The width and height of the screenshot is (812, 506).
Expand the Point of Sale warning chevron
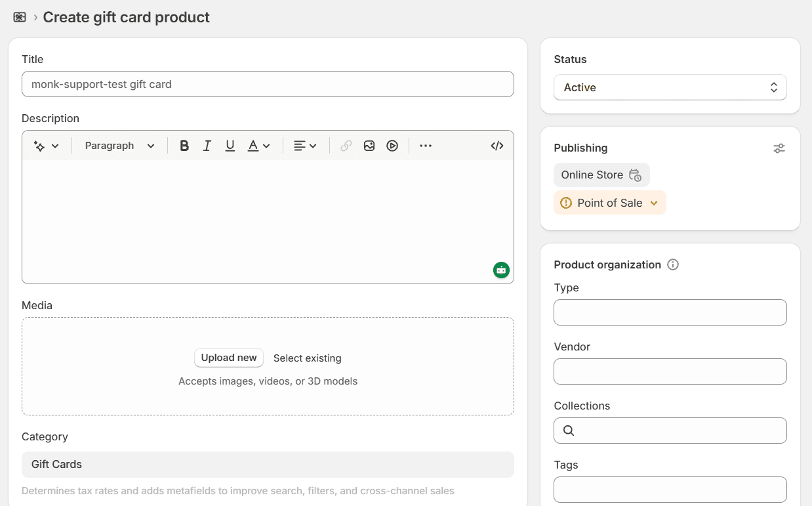click(x=654, y=203)
